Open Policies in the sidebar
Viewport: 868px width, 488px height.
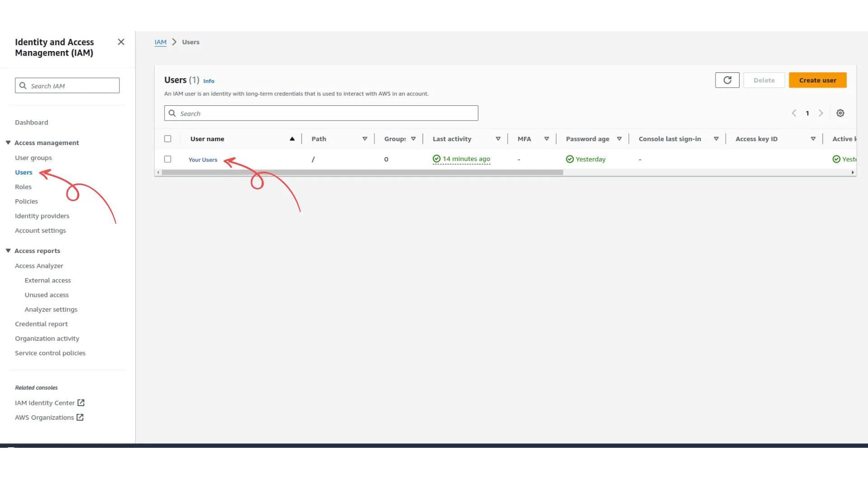pos(26,201)
